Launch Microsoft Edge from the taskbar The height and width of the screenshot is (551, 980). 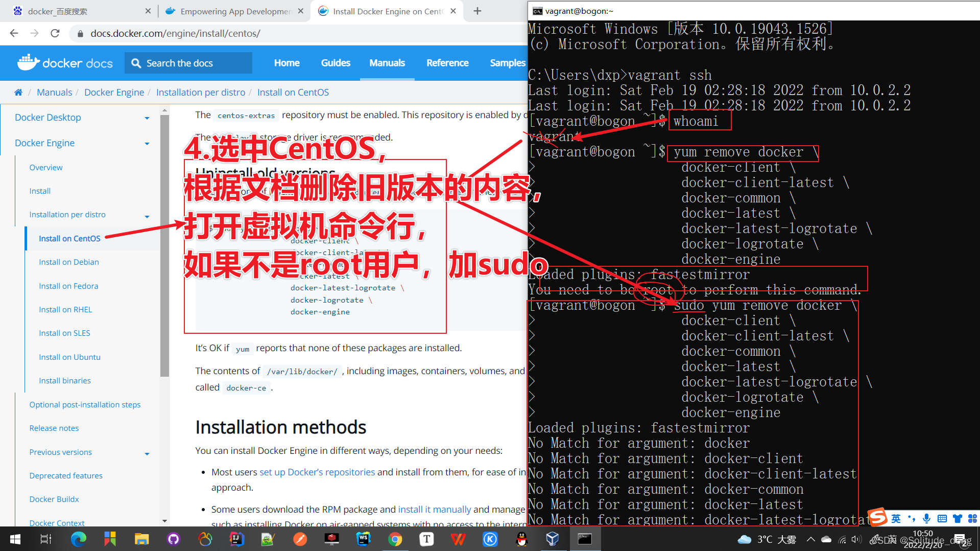78,539
